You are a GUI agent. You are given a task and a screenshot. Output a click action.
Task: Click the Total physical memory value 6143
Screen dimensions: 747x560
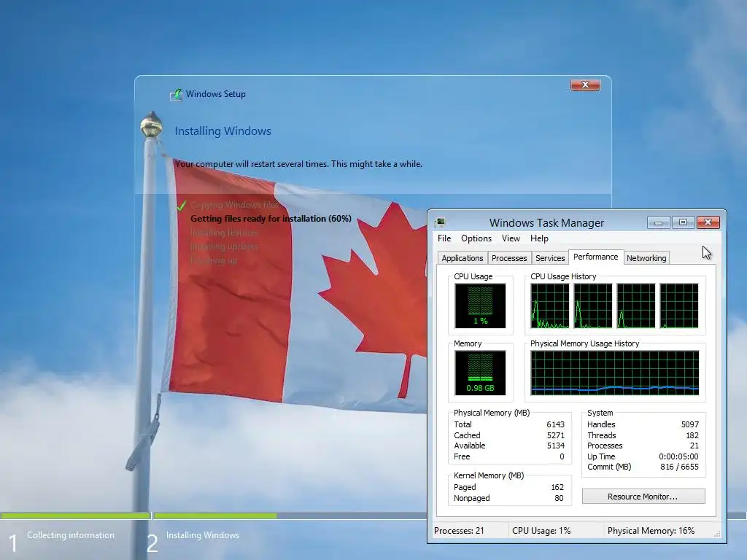tap(555, 424)
